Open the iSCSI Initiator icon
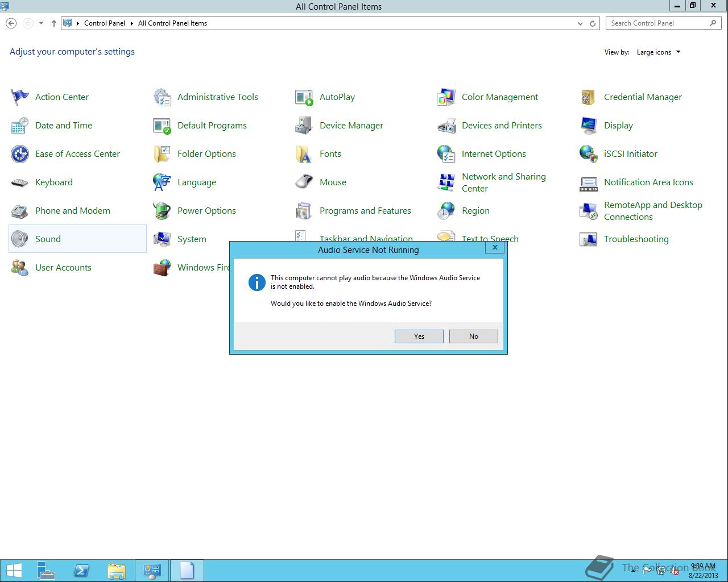The image size is (728, 582). [589, 154]
